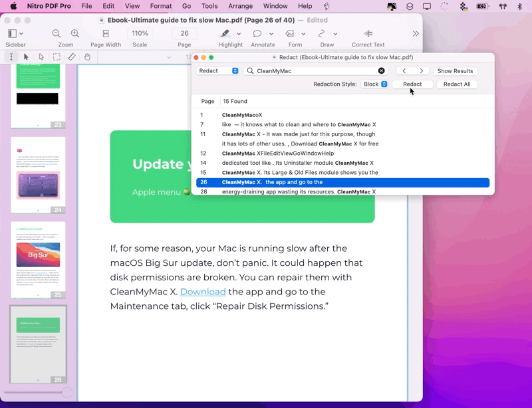The width and height of the screenshot is (532, 408).
Task: Open the Redaction Style Block popup
Action: point(374,84)
